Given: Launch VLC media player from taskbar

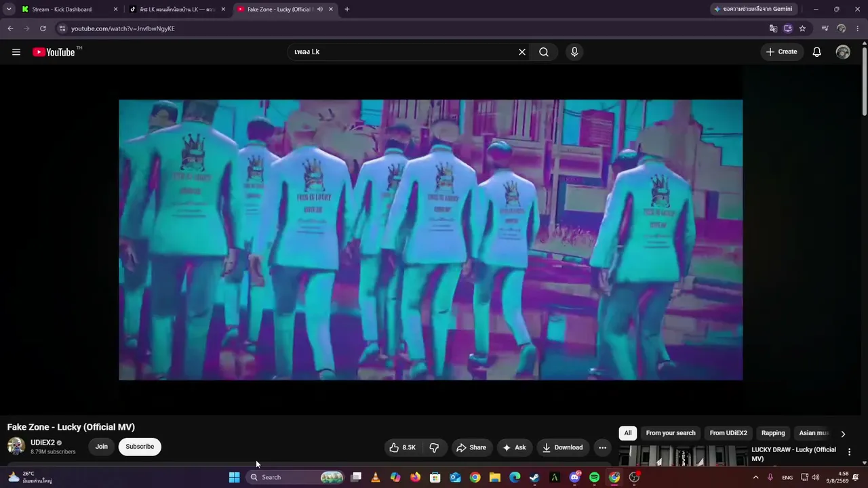Looking at the screenshot, I should point(376,477).
